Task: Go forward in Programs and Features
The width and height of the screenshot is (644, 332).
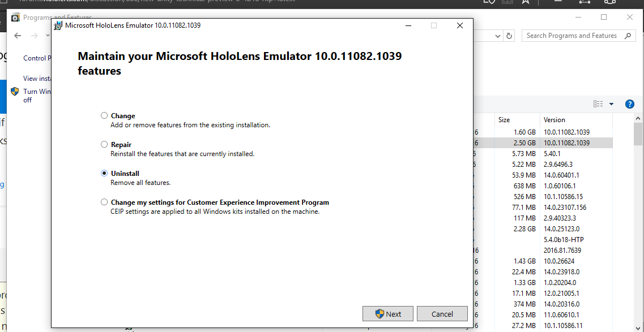Action: [x=35, y=36]
